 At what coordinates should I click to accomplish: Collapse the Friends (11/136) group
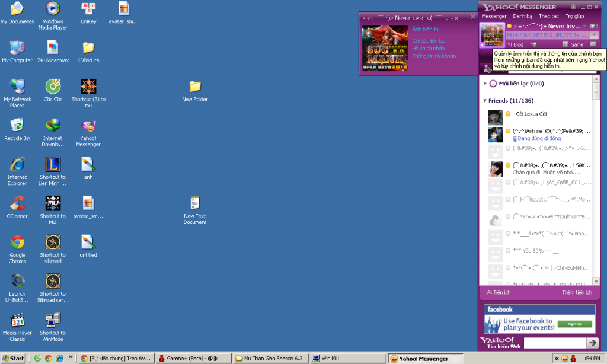pyautogui.click(x=485, y=101)
